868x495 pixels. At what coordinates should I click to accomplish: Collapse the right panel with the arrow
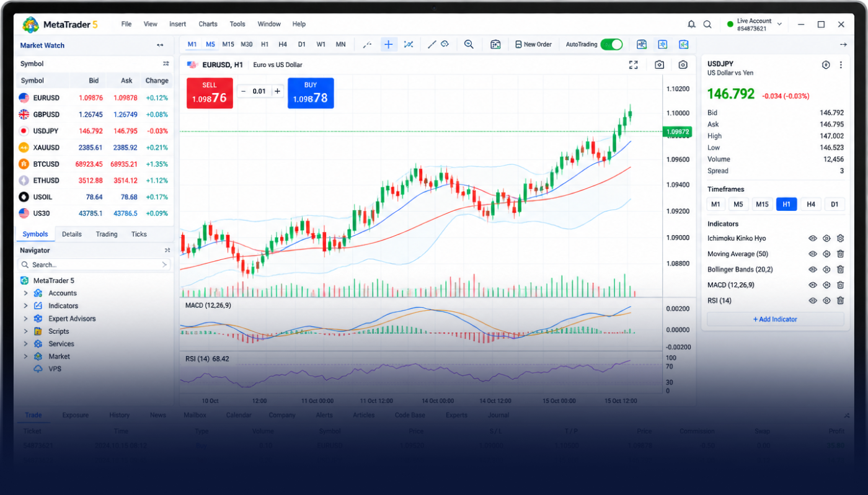pos(843,45)
